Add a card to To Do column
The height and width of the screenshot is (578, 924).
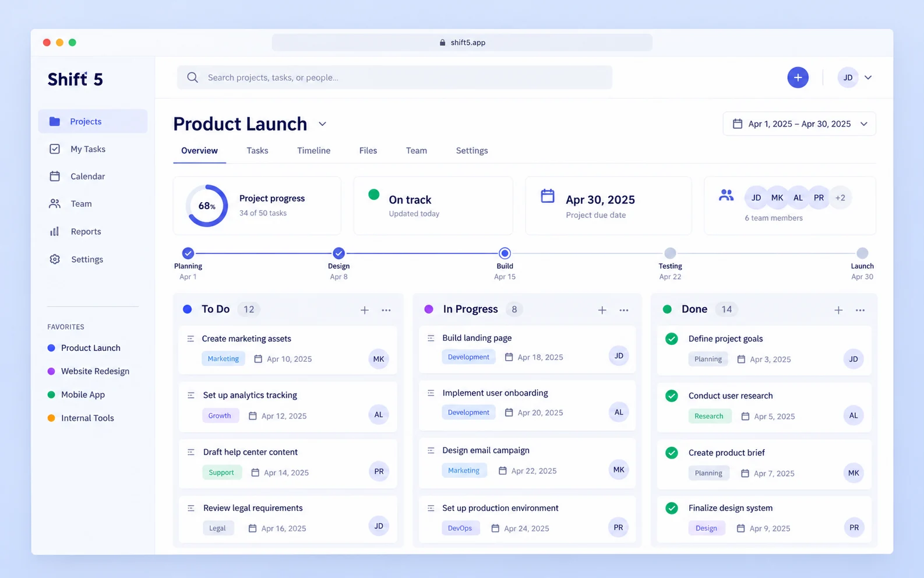pos(364,310)
